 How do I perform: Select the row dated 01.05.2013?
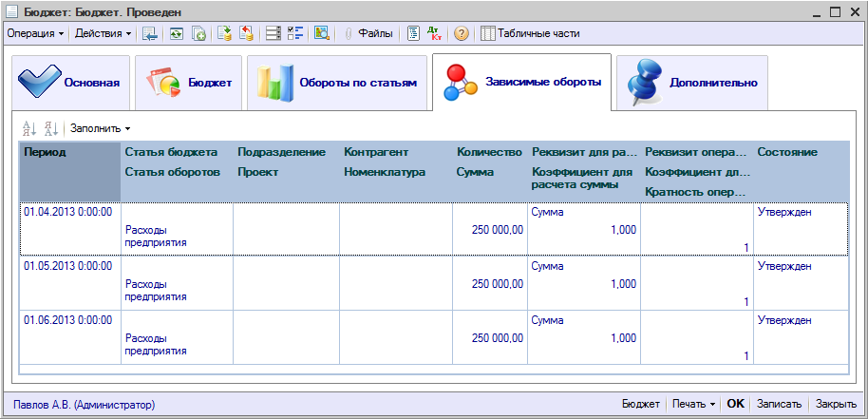67,267
